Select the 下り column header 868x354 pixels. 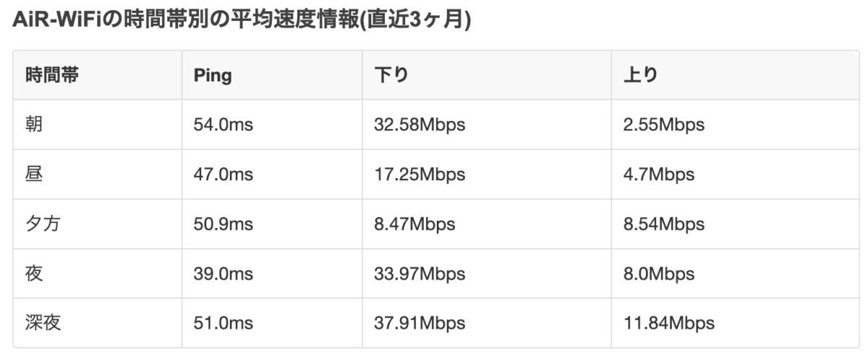pyautogui.click(x=391, y=75)
